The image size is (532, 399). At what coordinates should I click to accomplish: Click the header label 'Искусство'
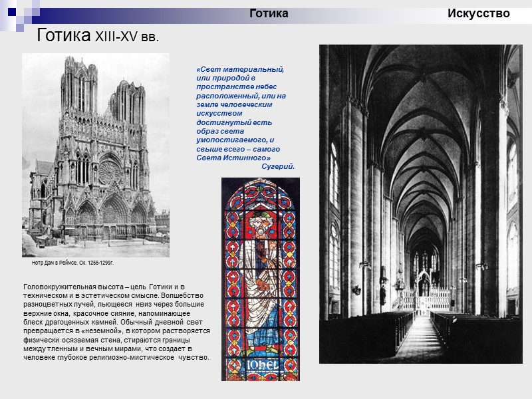click(x=478, y=13)
